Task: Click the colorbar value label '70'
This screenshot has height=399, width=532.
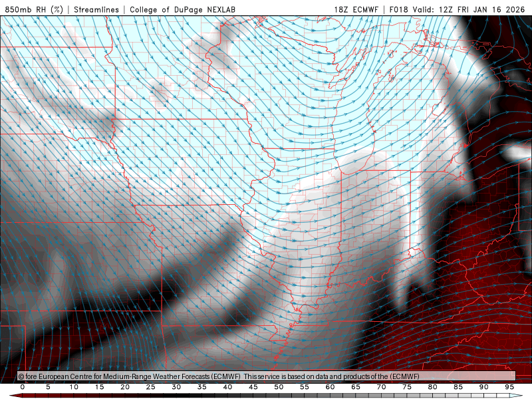Action: tap(381, 387)
